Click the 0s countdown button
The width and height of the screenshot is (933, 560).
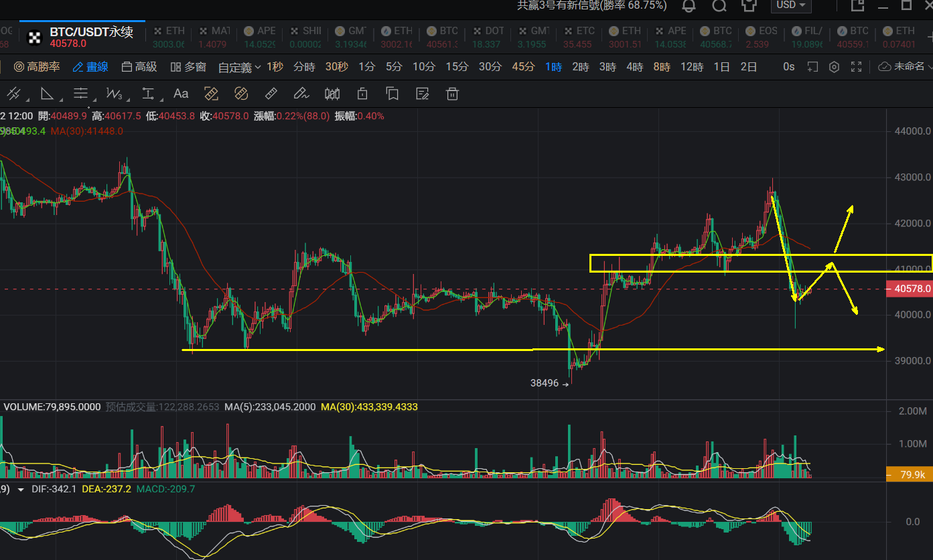click(x=789, y=67)
